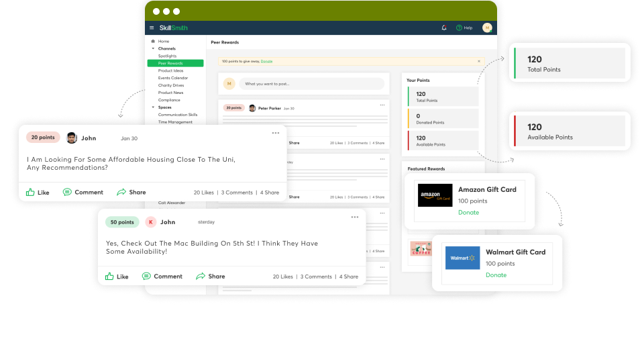Click Donate under Walmart Gift Card
The height and width of the screenshot is (353, 644).
click(x=496, y=275)
